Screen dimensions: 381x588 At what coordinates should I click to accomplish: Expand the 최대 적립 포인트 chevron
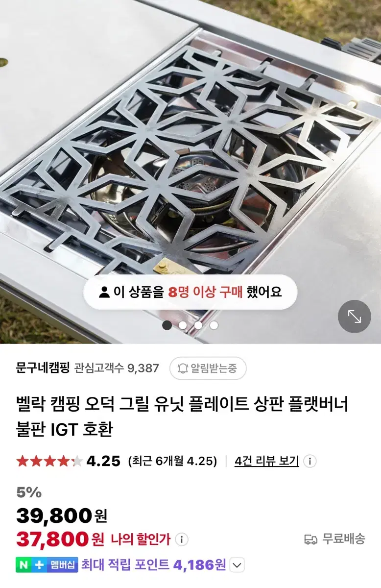pos(237,565)
